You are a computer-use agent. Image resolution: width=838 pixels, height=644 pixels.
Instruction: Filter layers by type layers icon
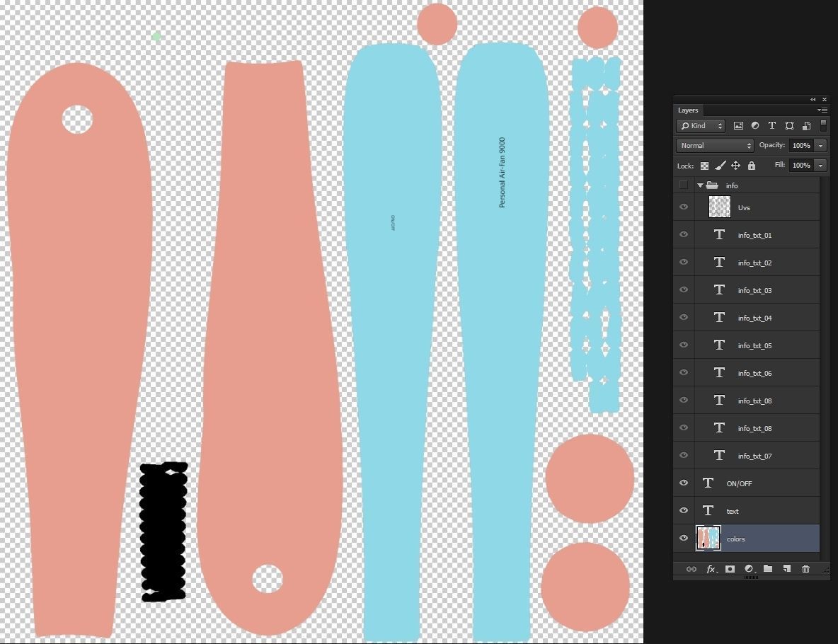[771, 125]
